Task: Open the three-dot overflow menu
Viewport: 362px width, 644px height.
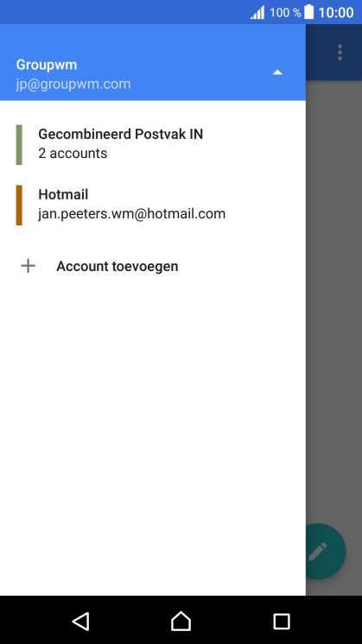Action: (340, 53)
